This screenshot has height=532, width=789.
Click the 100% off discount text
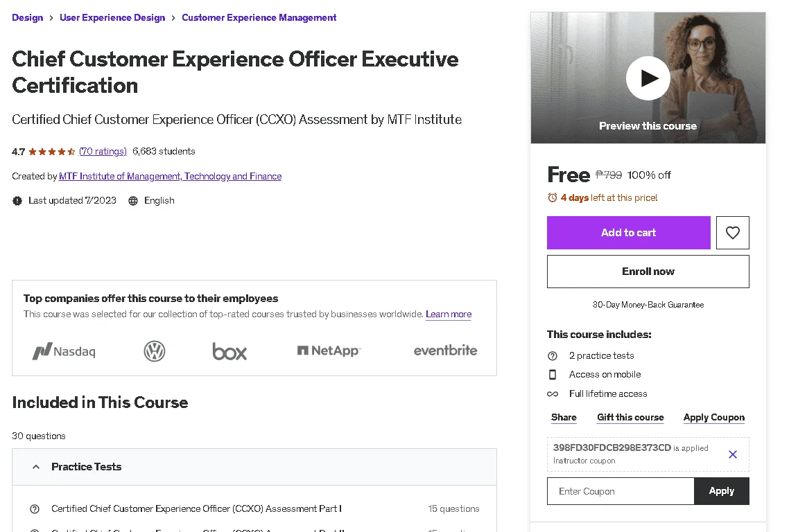point(649,175)
